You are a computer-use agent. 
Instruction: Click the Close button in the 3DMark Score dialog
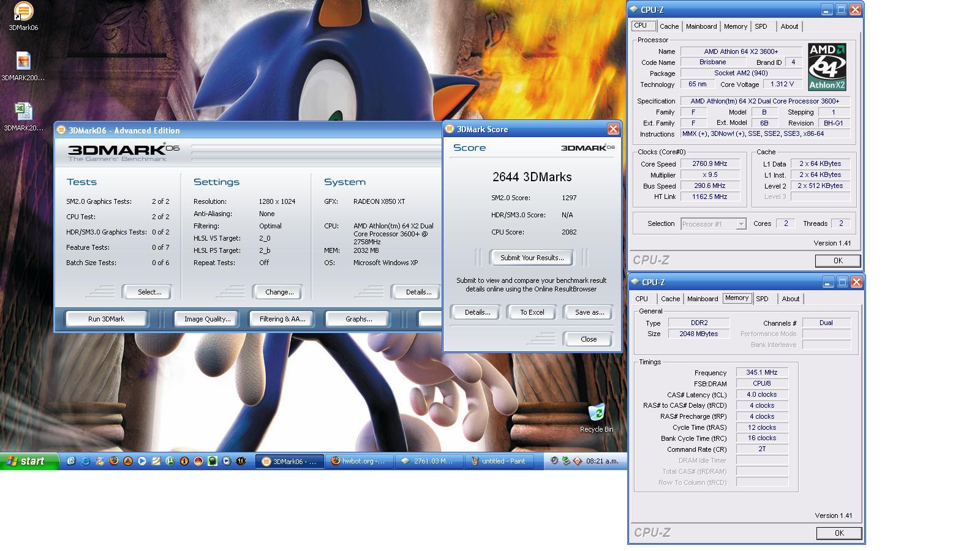[x=588, y=339]
